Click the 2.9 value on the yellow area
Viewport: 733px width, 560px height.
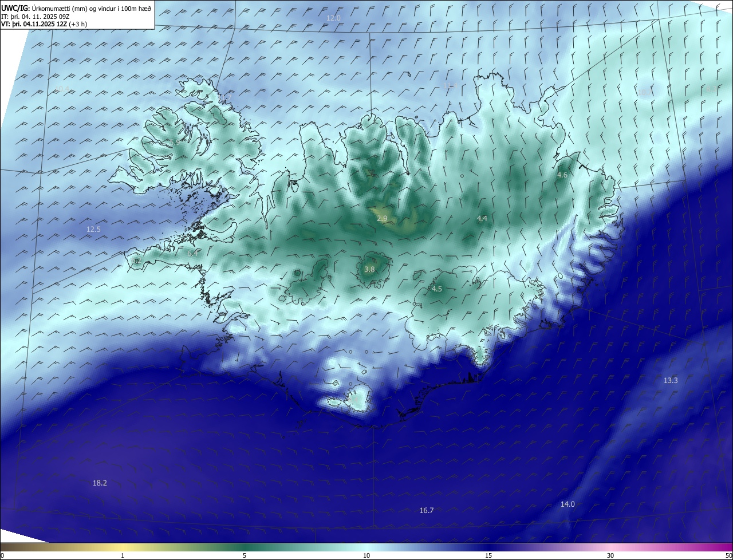coord(382,219)
